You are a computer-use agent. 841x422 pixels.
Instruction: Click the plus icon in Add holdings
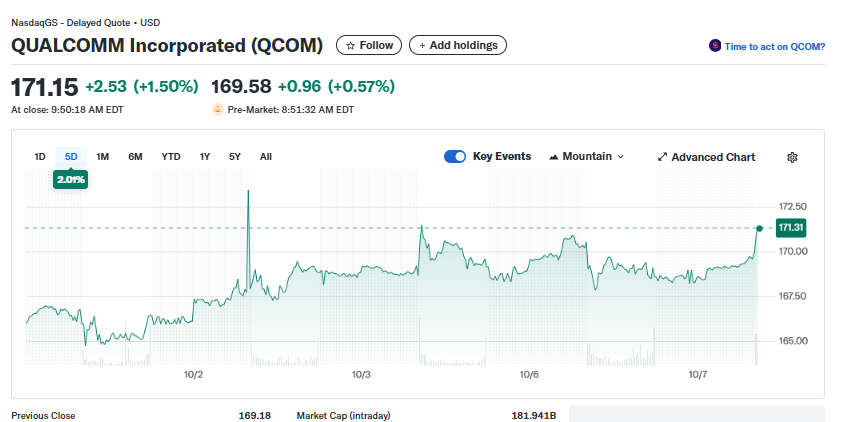point(422,45)
